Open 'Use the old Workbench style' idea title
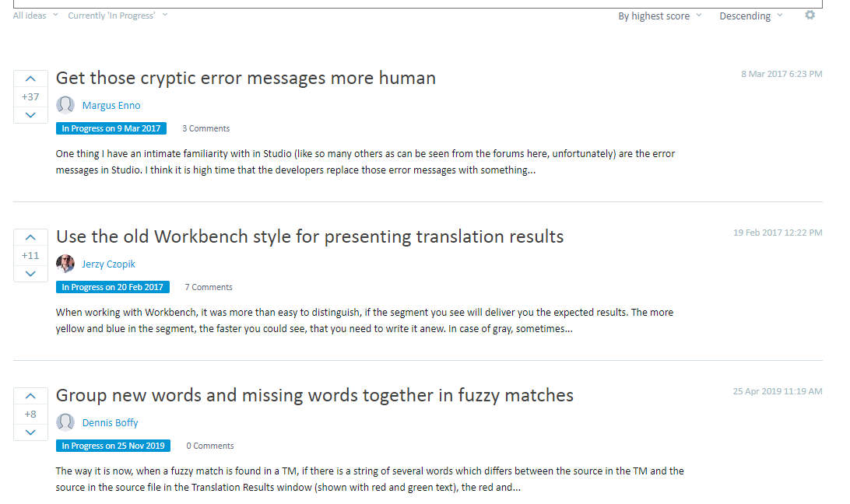 310,236
